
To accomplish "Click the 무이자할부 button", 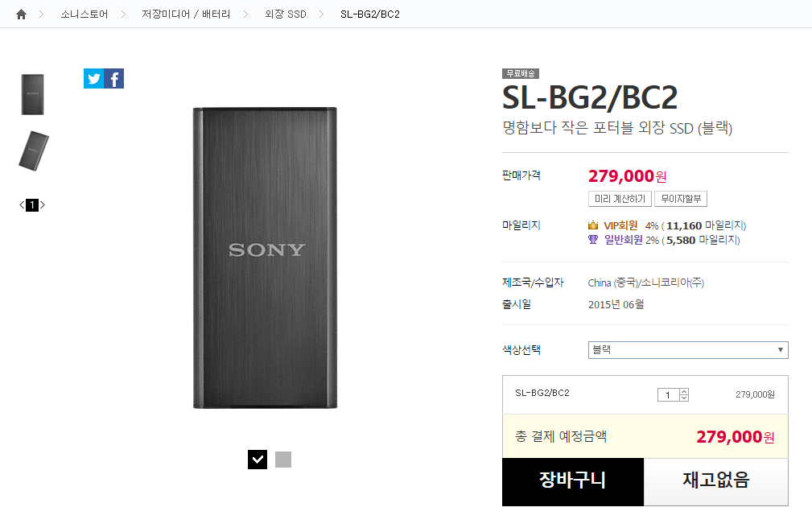I will 681,199.
